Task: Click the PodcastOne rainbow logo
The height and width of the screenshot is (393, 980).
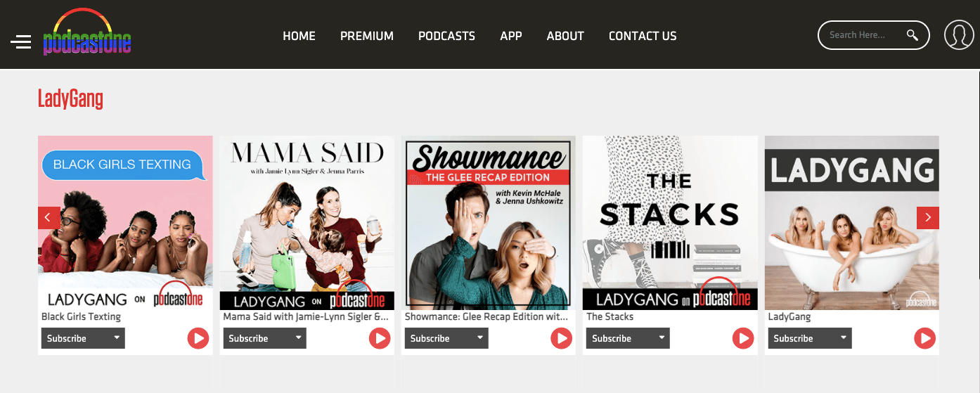Action: (x=87, y=32)
